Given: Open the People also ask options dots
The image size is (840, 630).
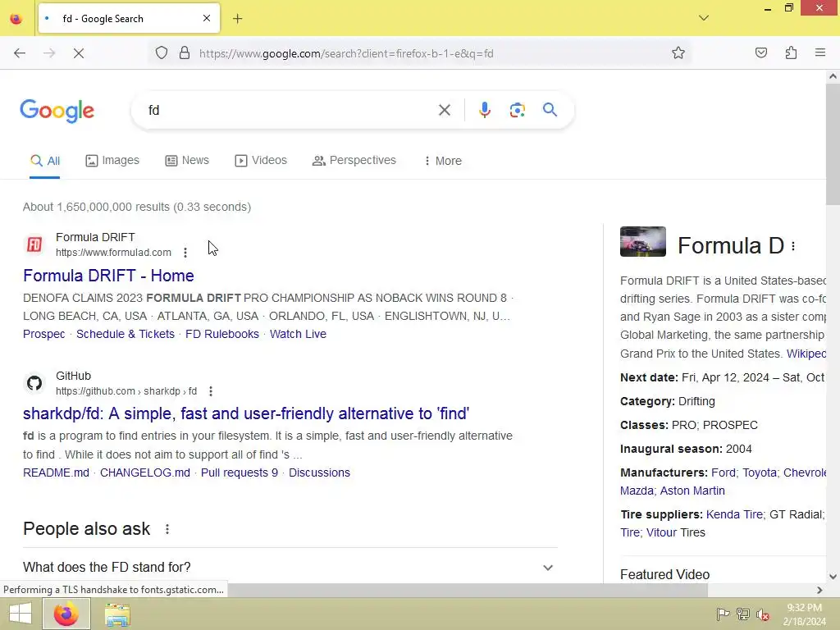Looking at the screenshot, I should 167,529.
